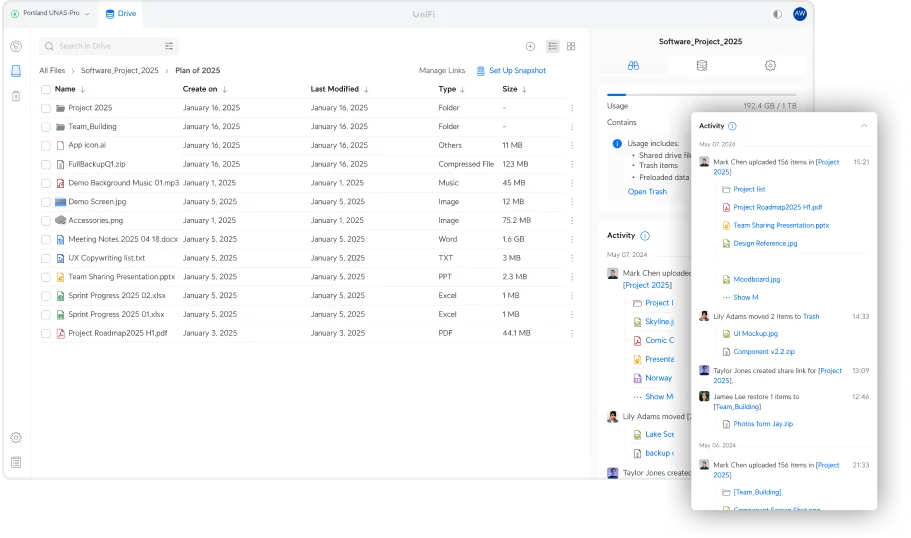Open recent activity sidebar icon
Image resolution: width=911 pixels, height=538 pixels.
coord(16,46)
